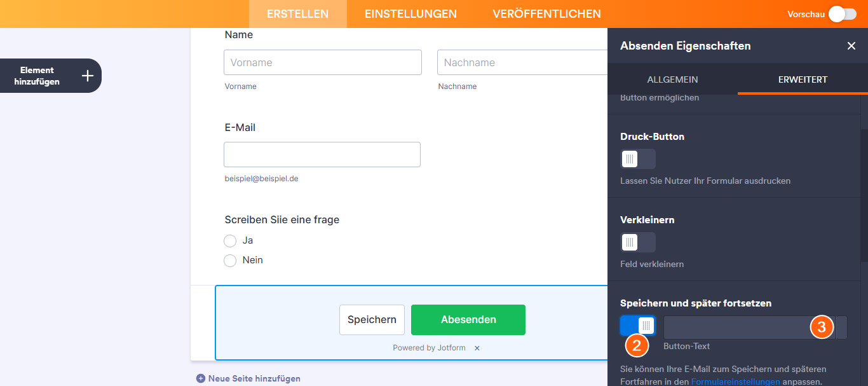
Task: Click the Element hinzufügen label
Action: 37,76
